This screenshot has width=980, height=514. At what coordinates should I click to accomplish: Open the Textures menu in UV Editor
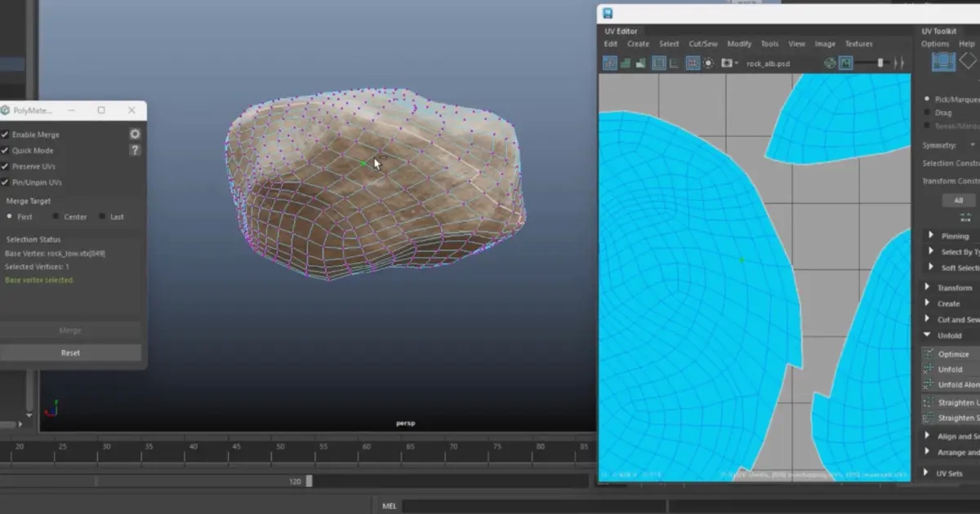pos(858,44)
